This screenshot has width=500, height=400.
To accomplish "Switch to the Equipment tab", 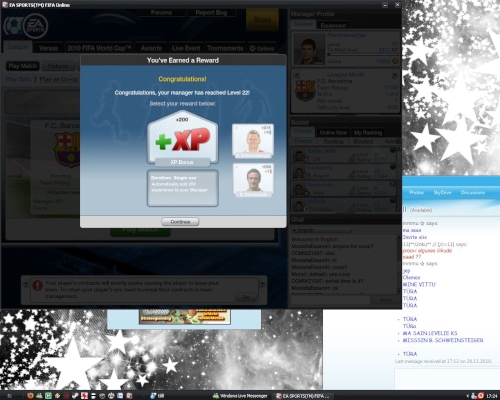I will pos(333,25).
